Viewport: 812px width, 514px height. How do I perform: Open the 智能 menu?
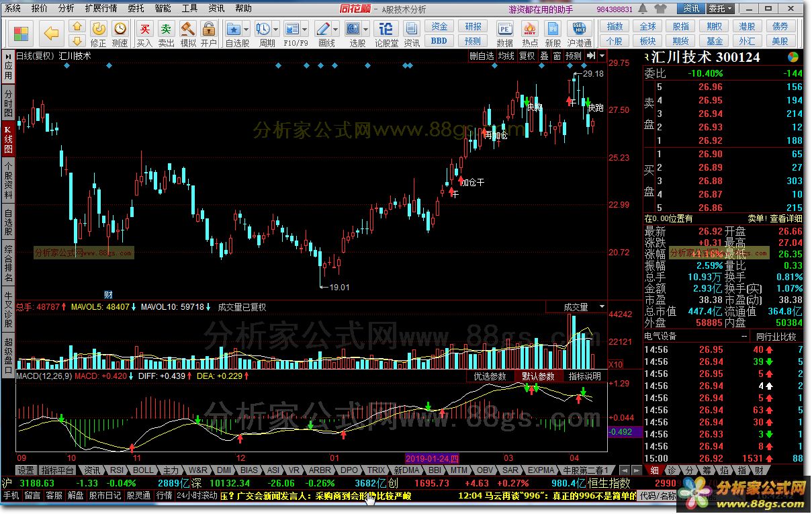pos(162,9)
